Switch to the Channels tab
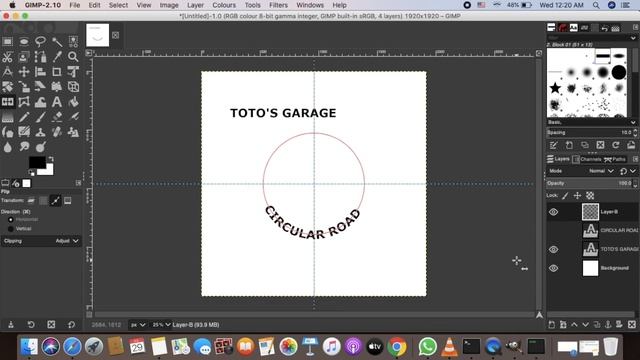Viewport: 640px width, 360px height. (587, 159)
